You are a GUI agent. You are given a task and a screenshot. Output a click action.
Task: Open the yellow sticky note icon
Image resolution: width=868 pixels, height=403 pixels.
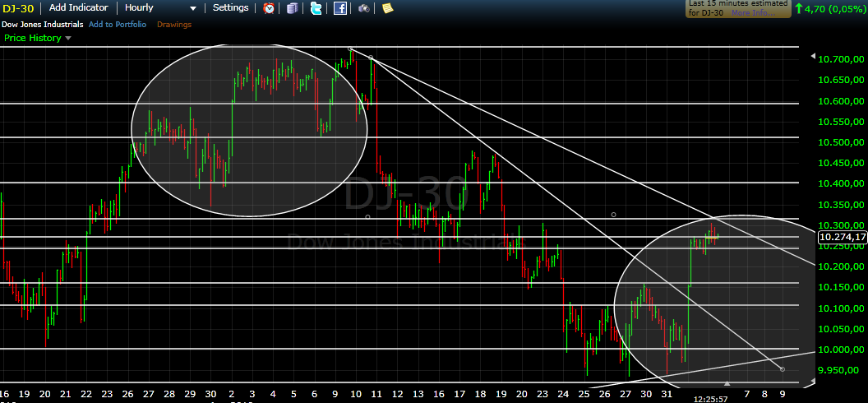pos(387,7)
